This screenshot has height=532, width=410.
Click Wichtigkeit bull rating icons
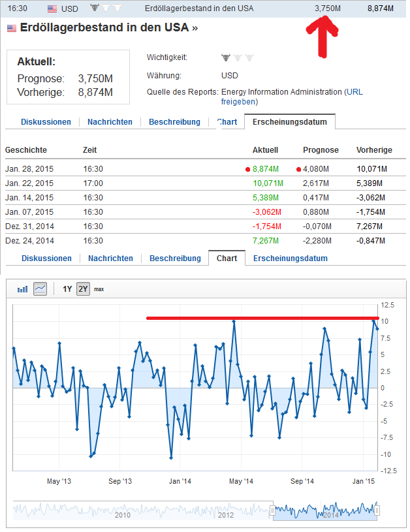click(238, 57)
